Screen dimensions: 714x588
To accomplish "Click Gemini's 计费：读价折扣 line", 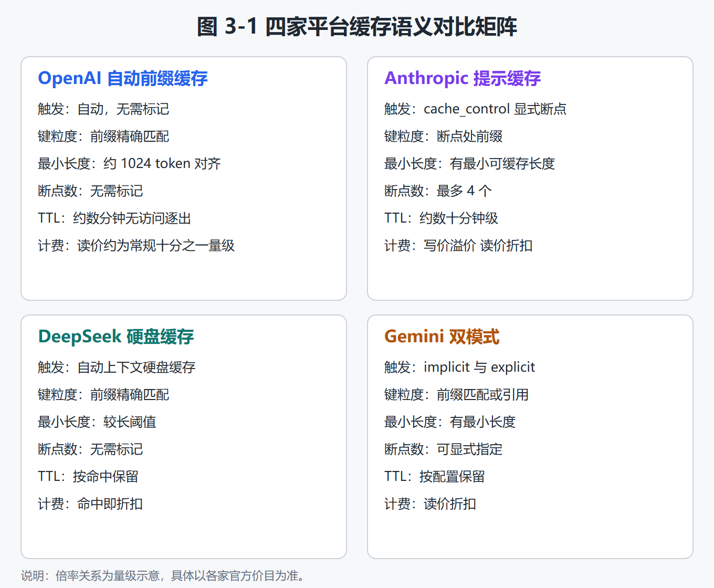I will 430,504.
